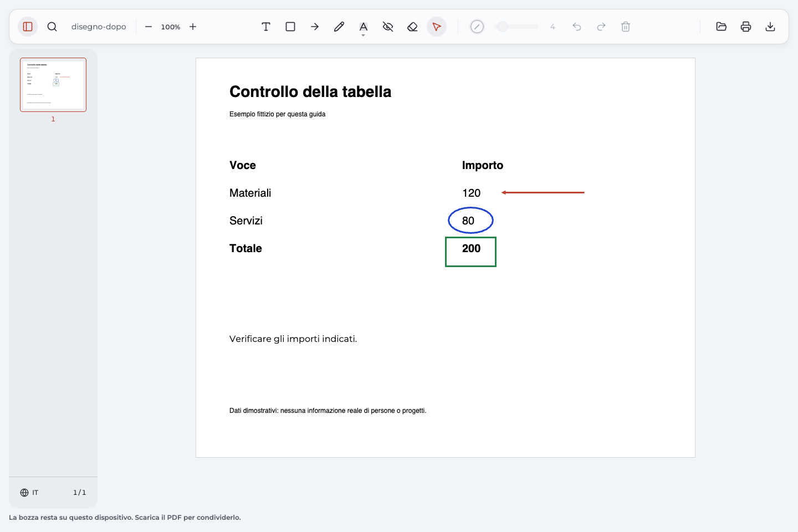Open the search tool
The width and height of the screenshot is (798, 532).
coord(52,27)
